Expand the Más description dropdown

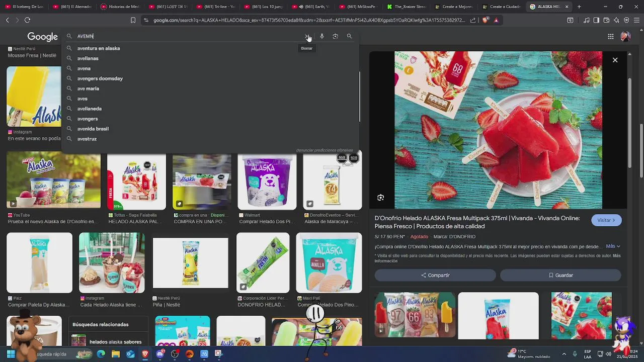pyautogui.click(x=613, y=246)
